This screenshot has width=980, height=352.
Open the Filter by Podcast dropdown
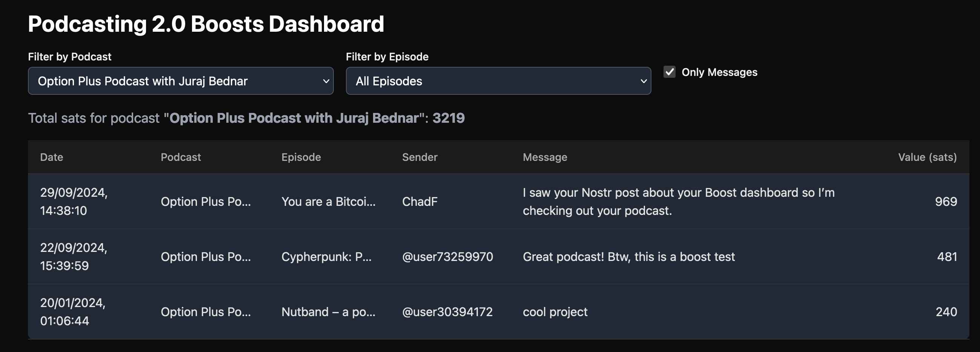[x=180, y=81]
